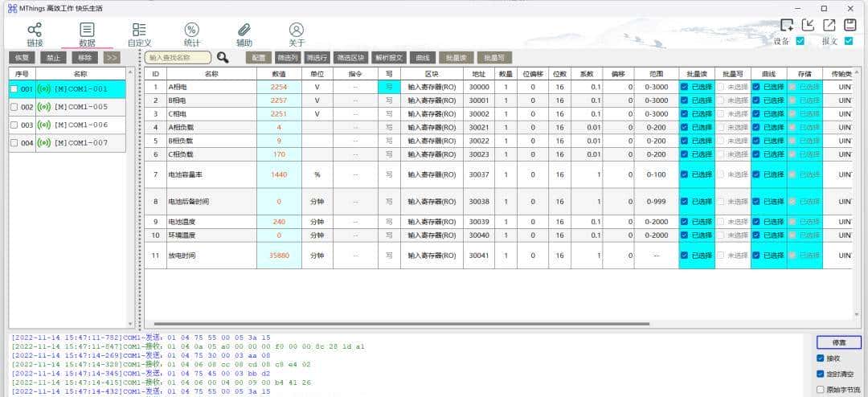Click signal icon of COM1-006 device
The height and width of the screenshot is (397, 868).
coord(43,125)
